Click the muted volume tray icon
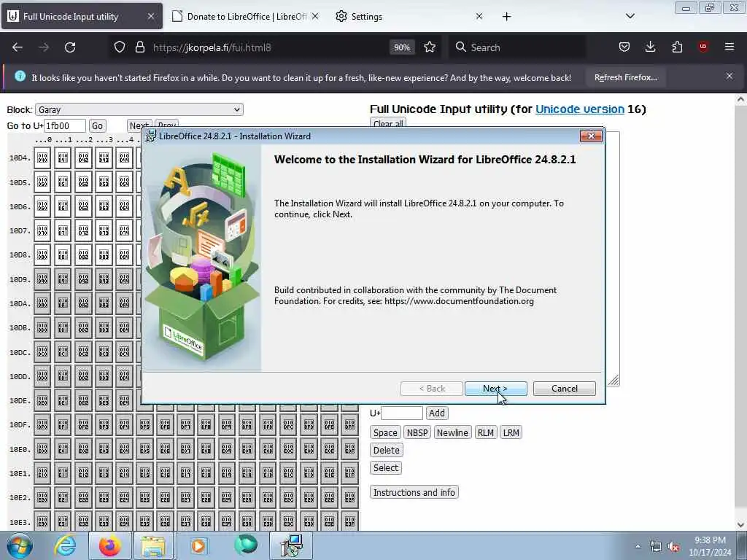Viewport: 747px width, 560px height. tap(673, 547)
